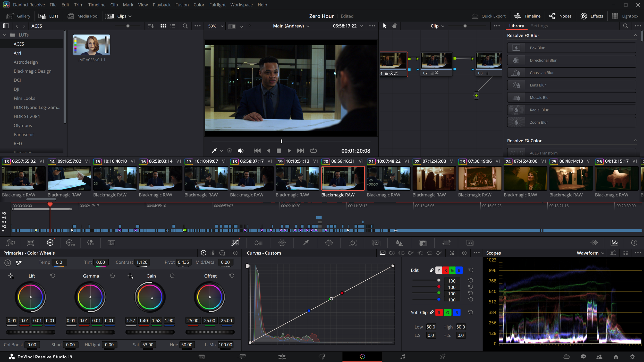The image size is (644, 362).
Task: Collapse the Resolve FX Blur section
Action: pyautogui.click(x=635, y=36)
